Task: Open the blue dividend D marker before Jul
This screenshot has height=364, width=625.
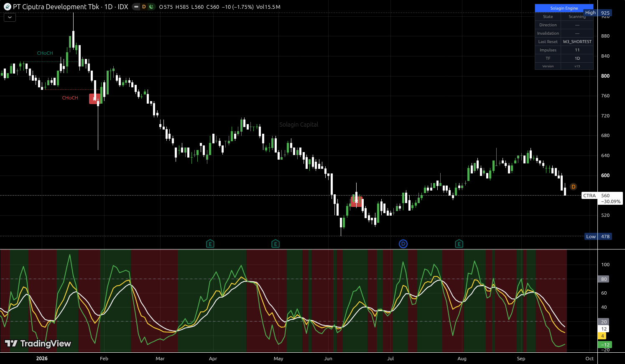Action: coord(403,244)
